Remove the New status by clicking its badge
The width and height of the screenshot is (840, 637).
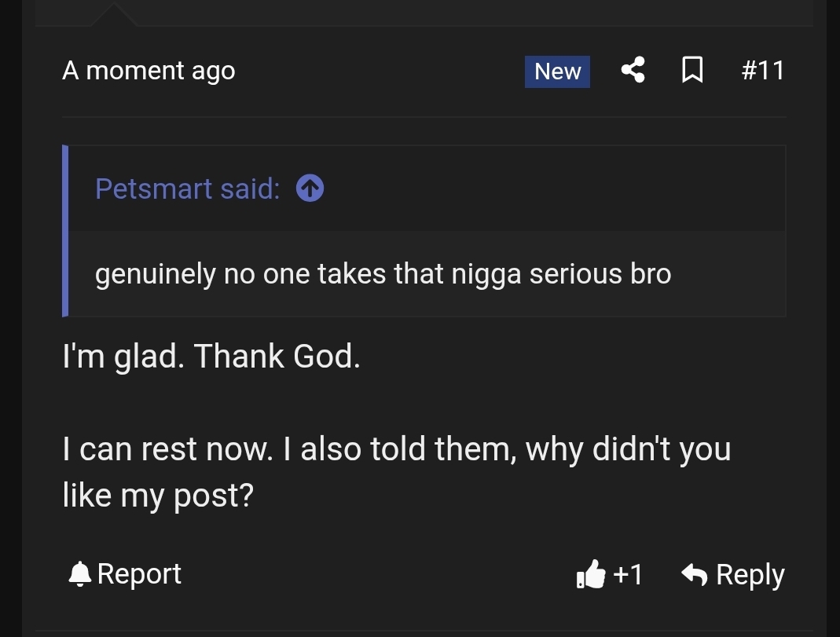tap(557, 71)
